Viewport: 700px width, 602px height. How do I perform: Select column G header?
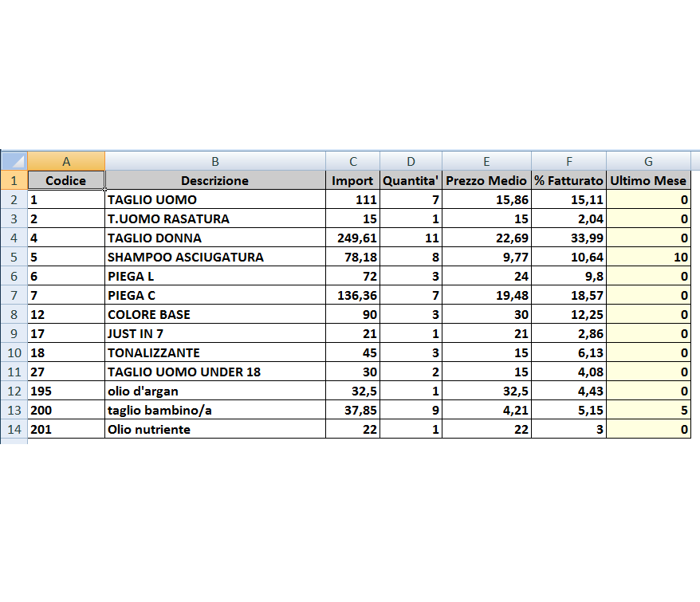point(649,161)
